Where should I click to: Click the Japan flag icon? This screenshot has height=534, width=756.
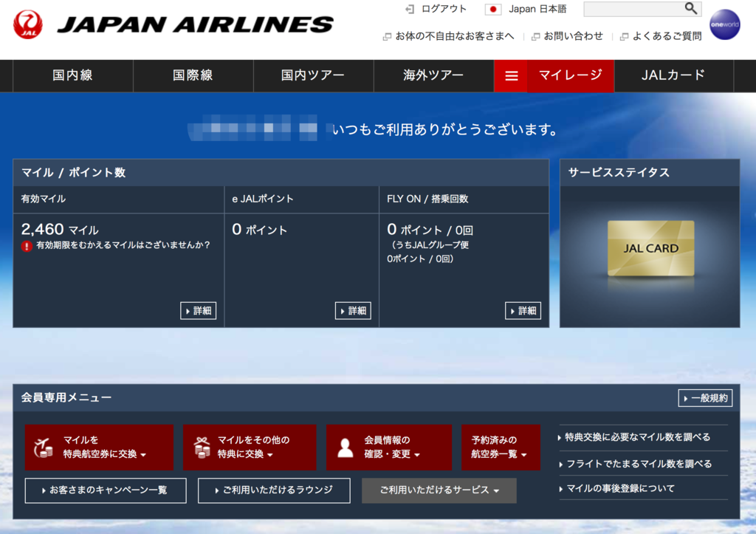[x=492, y=9]
